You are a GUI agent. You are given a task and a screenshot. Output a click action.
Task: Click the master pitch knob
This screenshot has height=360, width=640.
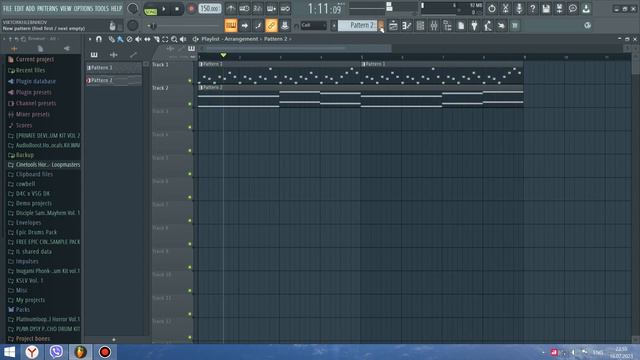[x=133, y=25]
